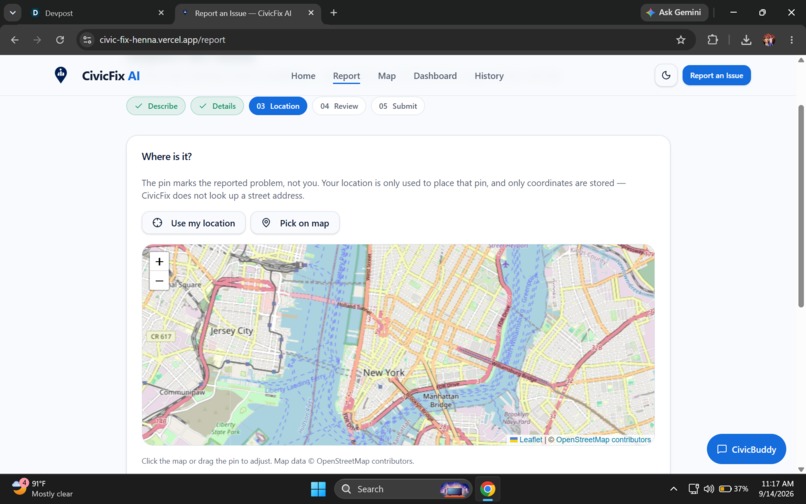Click the network display tray icon
This screenshot has width=806, height=504.
coord(693,489)
